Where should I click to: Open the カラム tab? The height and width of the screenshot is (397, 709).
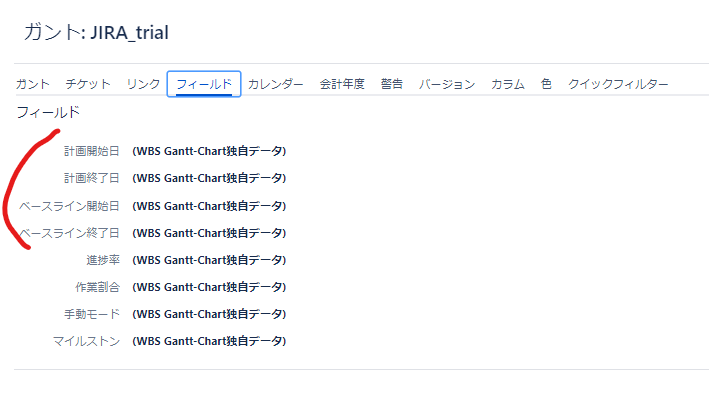[x=508, y=84]
